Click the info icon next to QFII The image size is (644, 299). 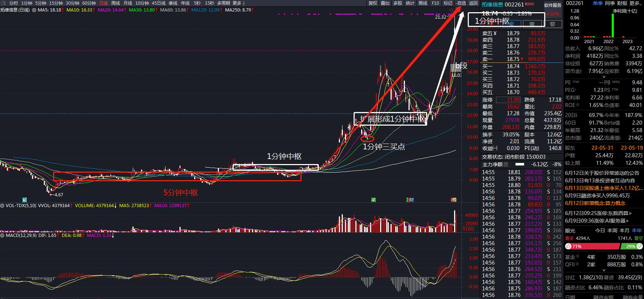(x=578, y=264)
